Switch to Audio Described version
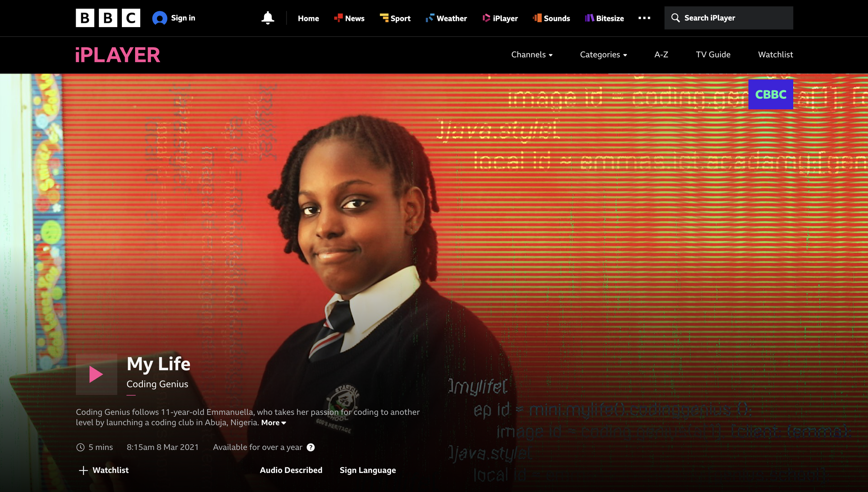The width and height of the screenshot is (868, 492). [x=291, y=470]
